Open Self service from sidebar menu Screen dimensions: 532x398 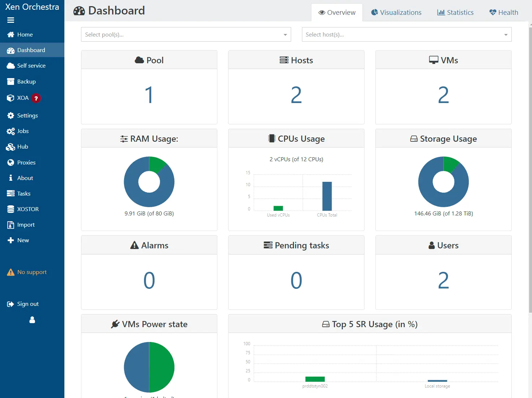32,66
